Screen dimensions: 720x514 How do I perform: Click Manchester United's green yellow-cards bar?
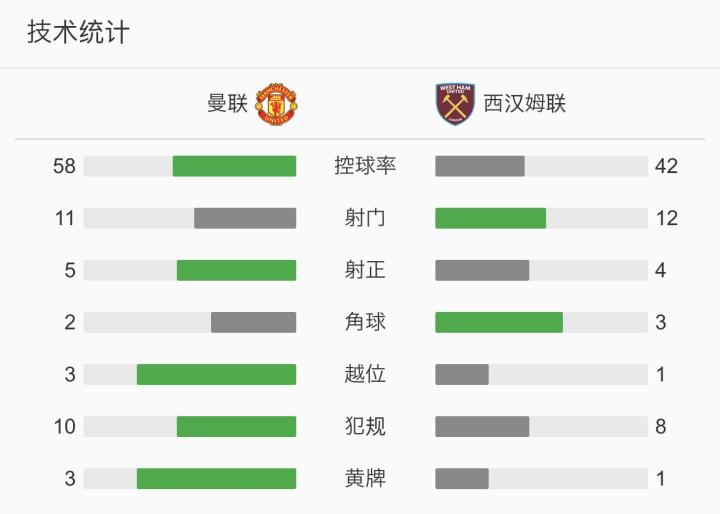[x=216, y=479]
